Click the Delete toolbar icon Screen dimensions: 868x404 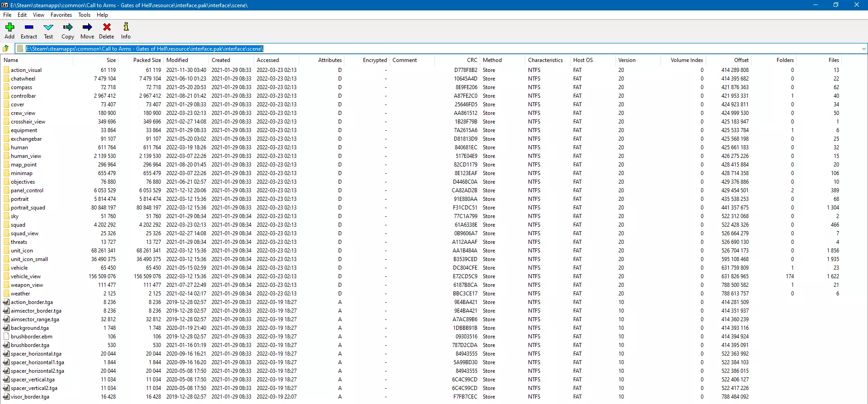pyautogui.click(x=107, y=27)
